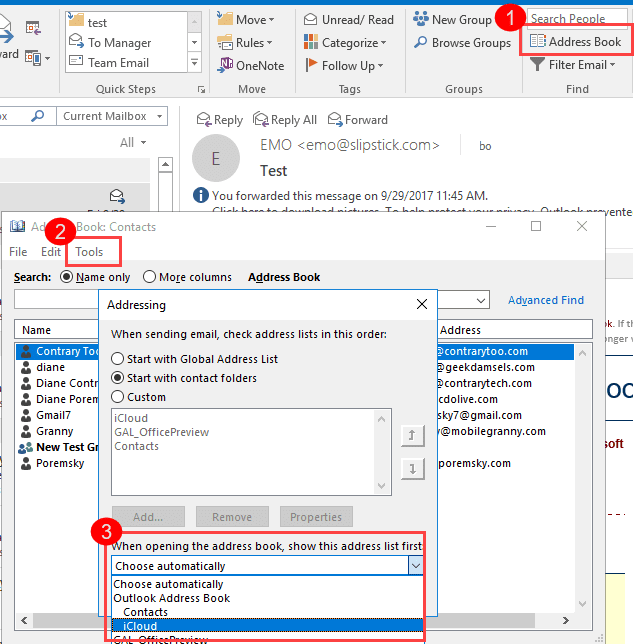
Task: Click the search magnifier icon in mailbox search
Action: point(37,116)
